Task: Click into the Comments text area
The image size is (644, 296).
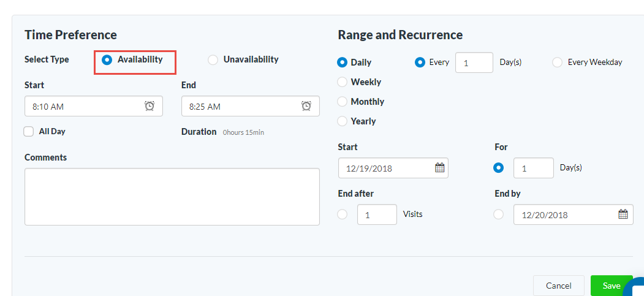Action: click(x=172, y=197)
